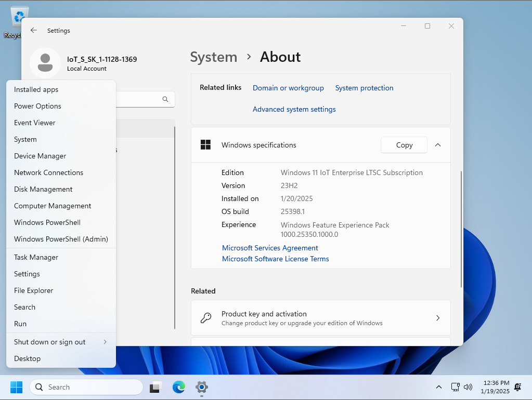Choose Event Viewer menu entry
532x400 pixels.
61,123
